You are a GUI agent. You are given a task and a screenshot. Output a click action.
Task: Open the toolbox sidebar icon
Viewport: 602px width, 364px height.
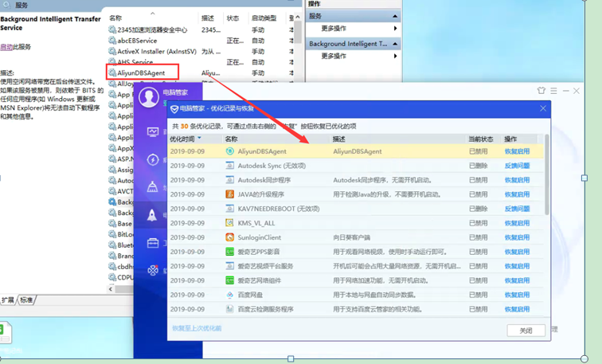click(153, 243)
